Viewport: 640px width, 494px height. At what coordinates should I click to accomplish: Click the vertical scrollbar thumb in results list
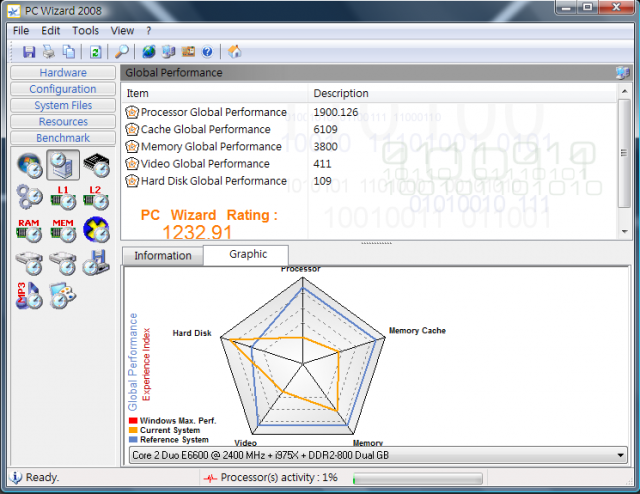click(624, 153)
